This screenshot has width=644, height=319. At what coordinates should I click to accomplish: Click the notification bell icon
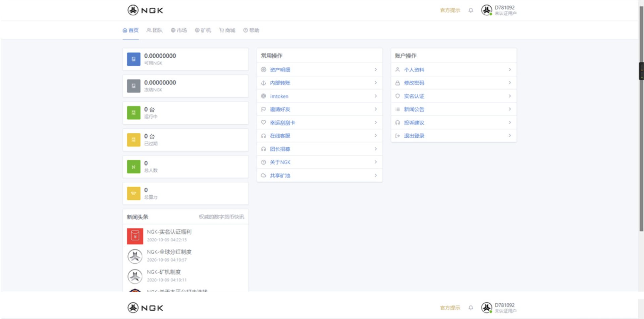point(471,10)
